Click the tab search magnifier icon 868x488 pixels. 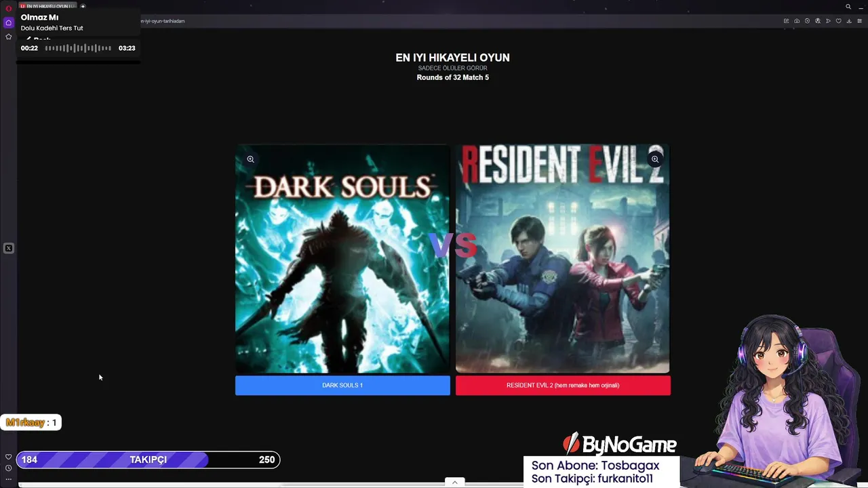coord(848,7)
